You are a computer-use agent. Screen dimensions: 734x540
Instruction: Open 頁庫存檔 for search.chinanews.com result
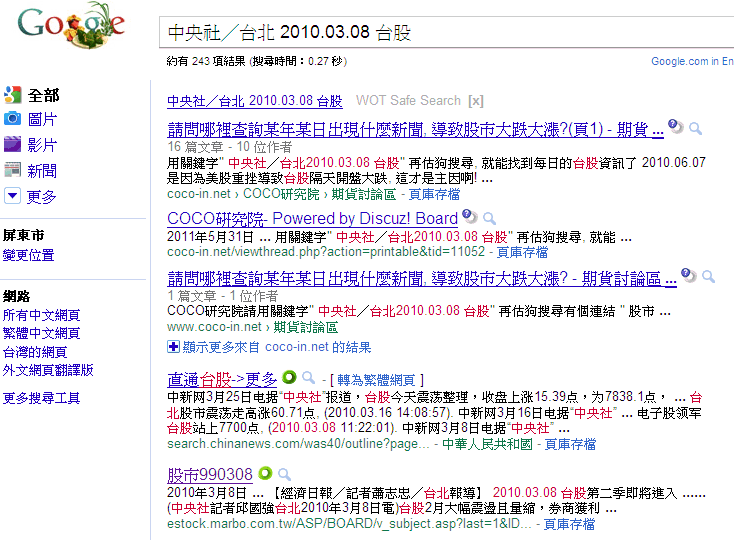pos(571,444)
